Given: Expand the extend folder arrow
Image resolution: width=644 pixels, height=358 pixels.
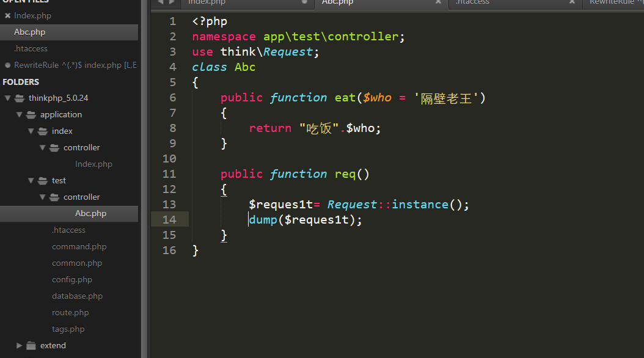Looking at the screenshot, I should point(20,346).
